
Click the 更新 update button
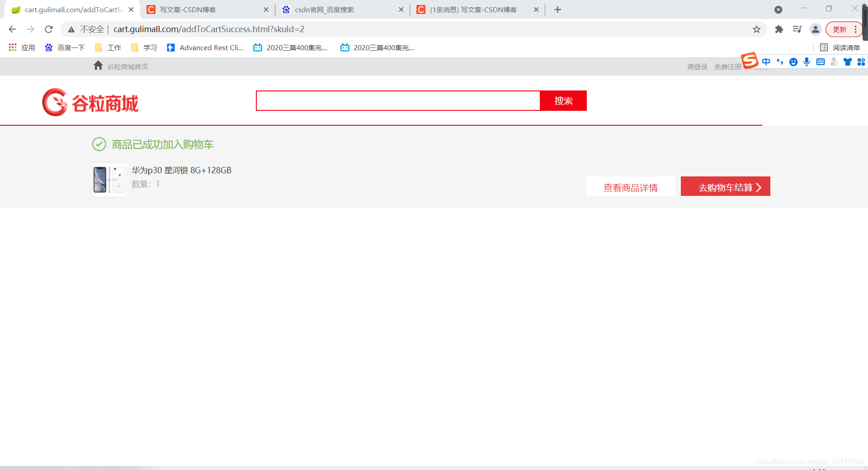[840, 29]
